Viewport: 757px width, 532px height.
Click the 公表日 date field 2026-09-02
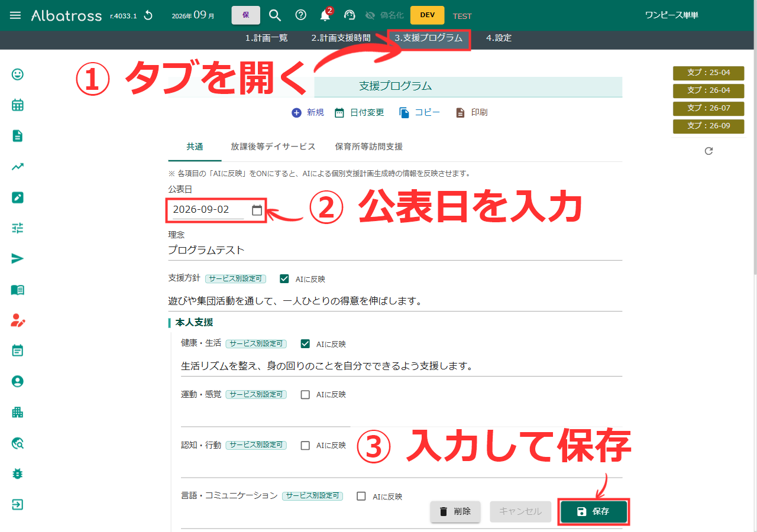(x=208, y=210)
